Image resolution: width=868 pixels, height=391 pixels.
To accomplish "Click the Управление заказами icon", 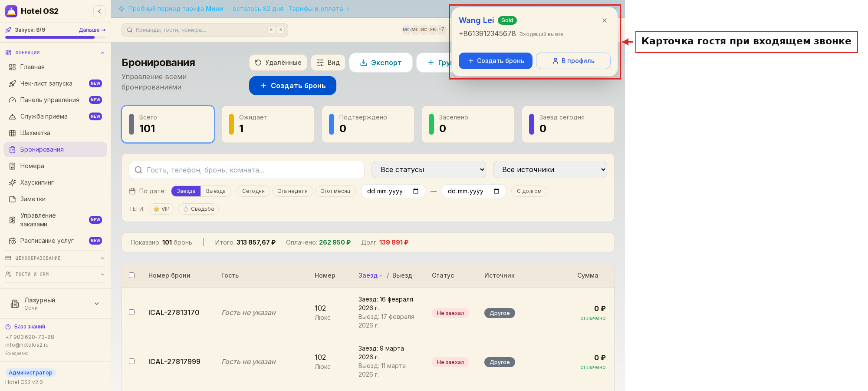I will click(13, 220).
